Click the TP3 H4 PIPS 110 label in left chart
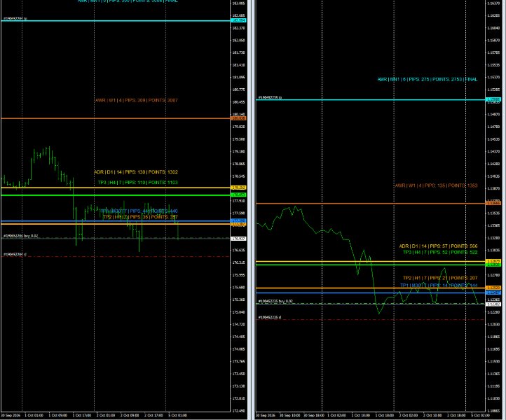Viewport: 506px width, 420px height. point(138,183)
